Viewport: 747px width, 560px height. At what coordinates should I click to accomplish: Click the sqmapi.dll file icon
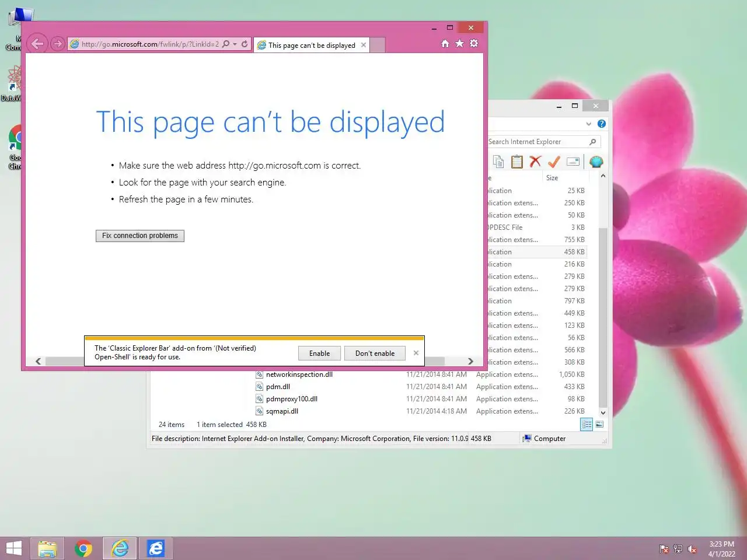point(260,411)
